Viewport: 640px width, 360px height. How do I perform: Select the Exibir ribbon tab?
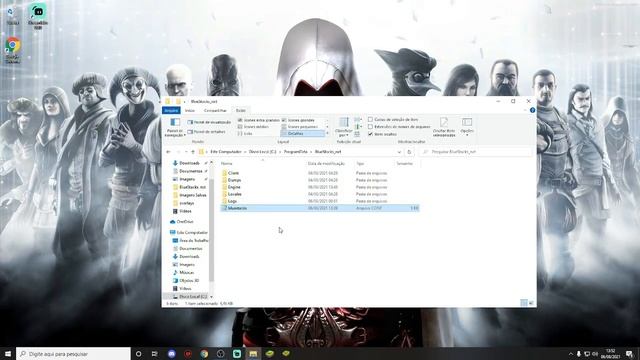click(241, 110)
